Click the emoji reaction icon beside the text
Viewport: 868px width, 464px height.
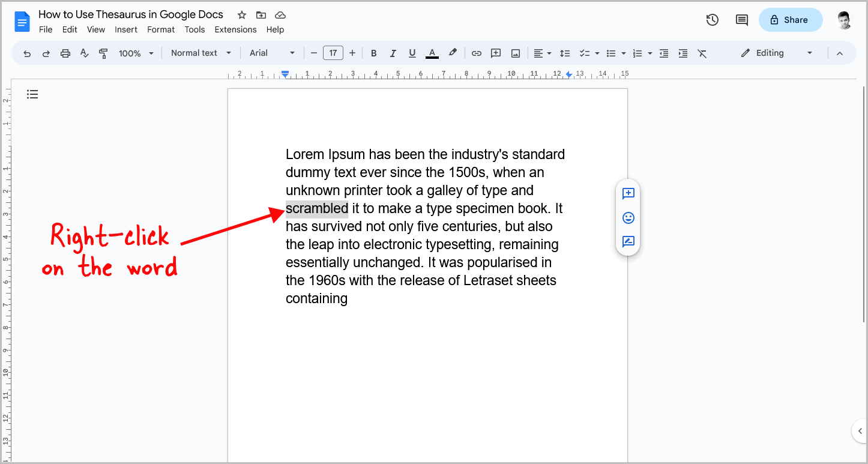coord(628,218)
